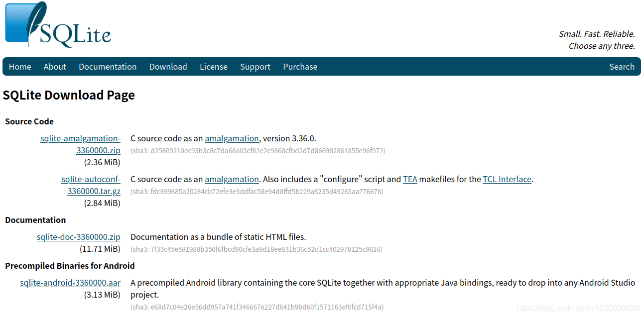Image resolution: width=644 pixels, height=317 pixels.
Task: Click the SQLite Download Page heading
Action: (x=69, y=95)
